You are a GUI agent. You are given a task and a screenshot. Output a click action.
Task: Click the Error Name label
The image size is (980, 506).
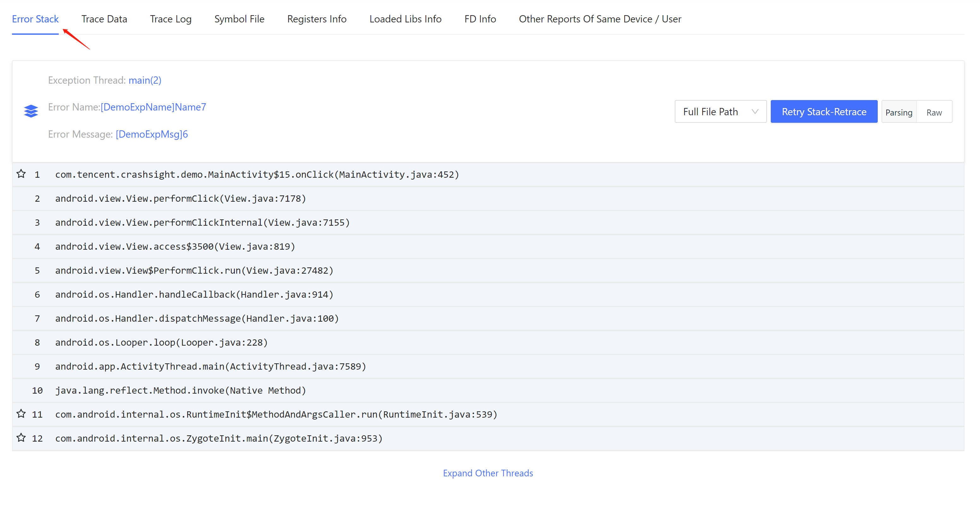click(x=74, y=107)
